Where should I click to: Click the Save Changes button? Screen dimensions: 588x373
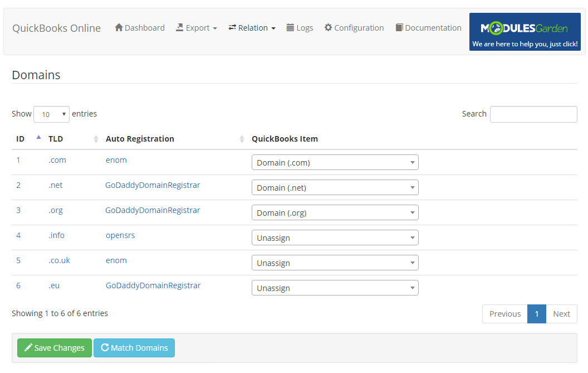pyautogui.click(x=55, y=348)
